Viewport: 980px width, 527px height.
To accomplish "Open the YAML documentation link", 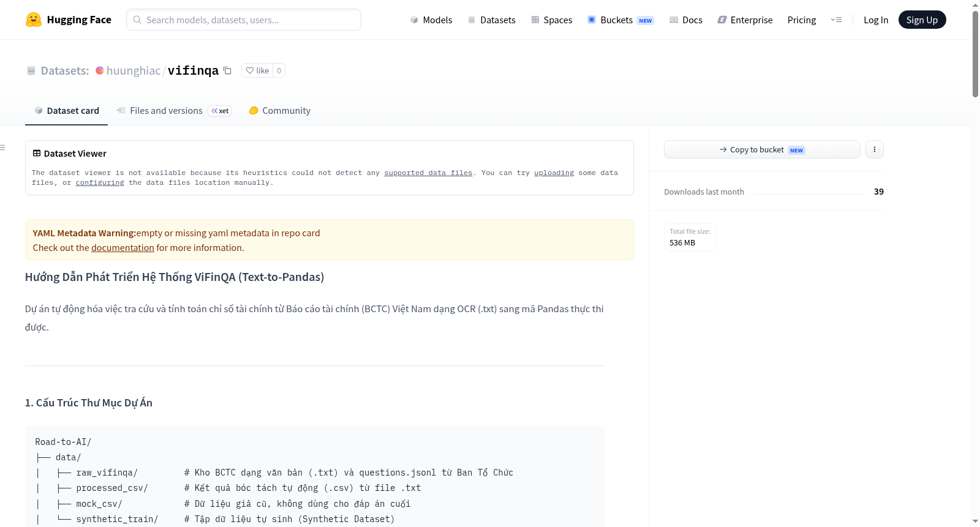I will point(123,248).
